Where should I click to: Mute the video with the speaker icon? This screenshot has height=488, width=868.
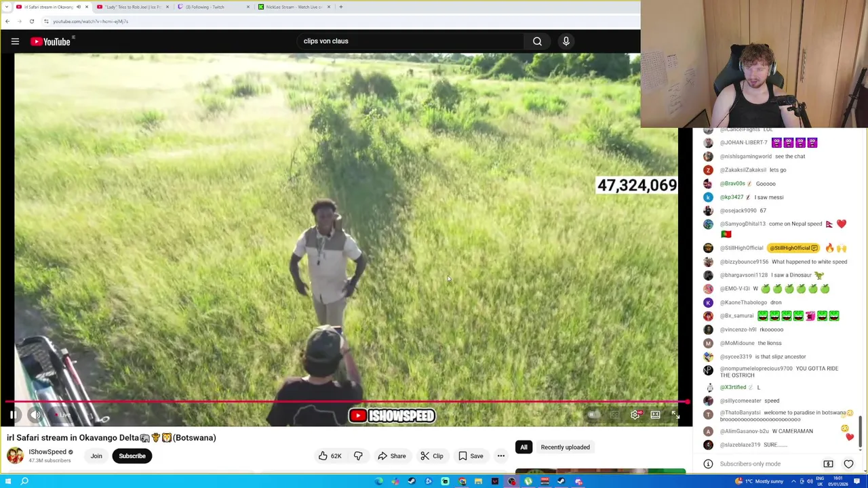(x=36, y=415)
